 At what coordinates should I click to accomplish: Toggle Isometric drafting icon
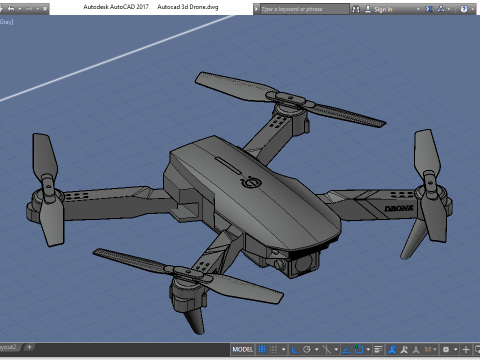point(327,349)
